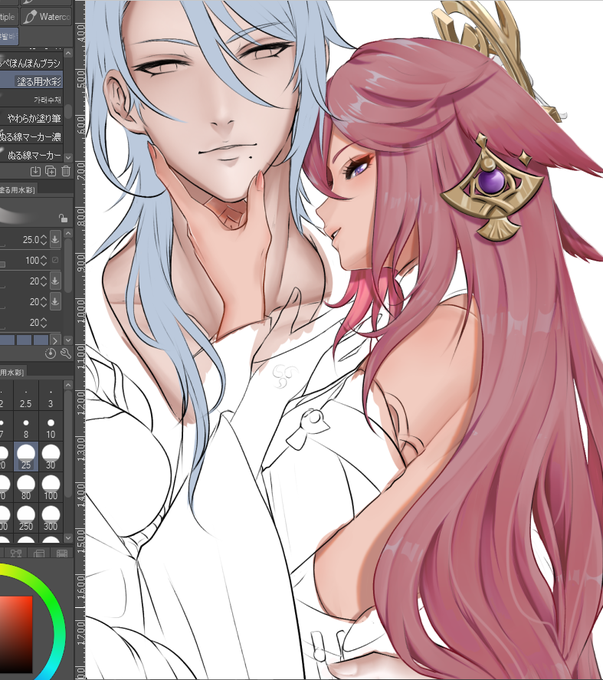603x680 pixels.
Task: Open the 塗る用水彩 tool property tab
Action: click(17, 190)
